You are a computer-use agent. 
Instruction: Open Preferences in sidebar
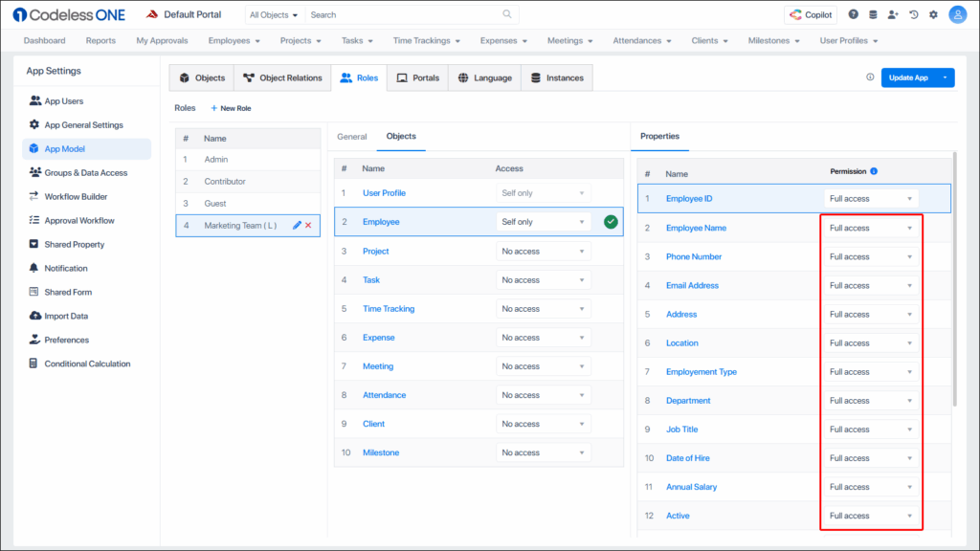click(x=66, y=340)
